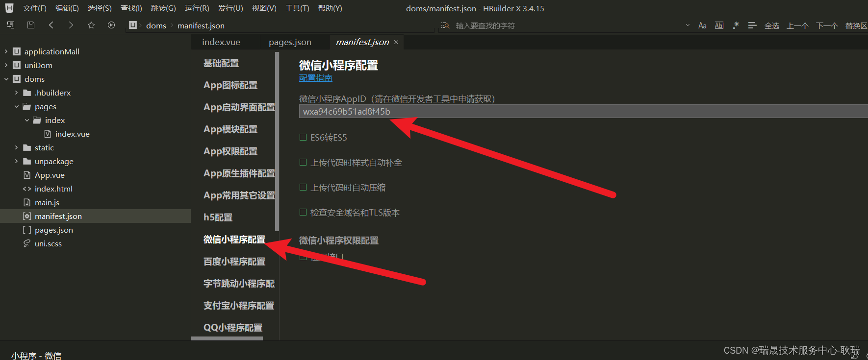Collapse the doms project
868x360 pixels.
click(x=6, y=79)
